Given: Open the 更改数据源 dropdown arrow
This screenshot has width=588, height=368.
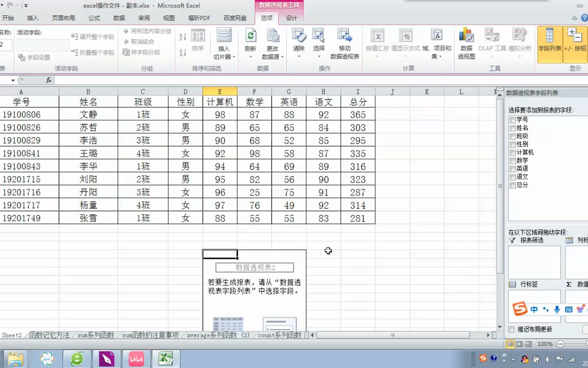Looking at the screenshot, I should 282,57.
